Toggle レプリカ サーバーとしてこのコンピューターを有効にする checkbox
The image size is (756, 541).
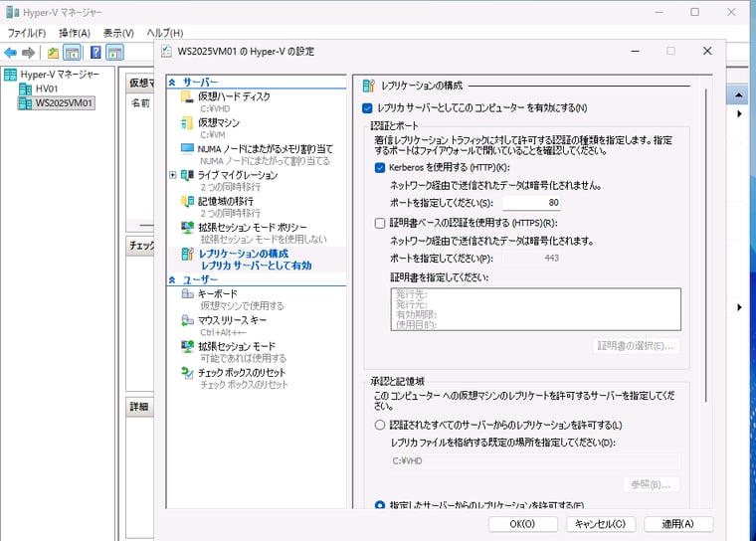tap(367, 107)
